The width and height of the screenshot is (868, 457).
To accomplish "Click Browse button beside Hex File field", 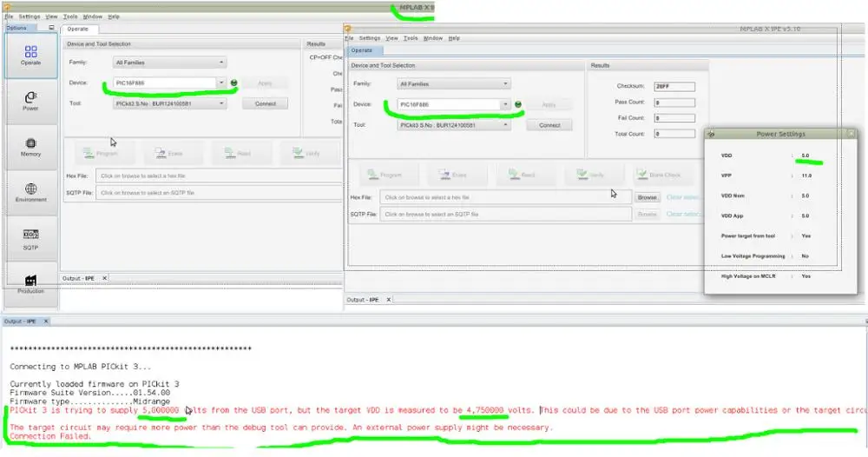I will click(x=647, y=197).
